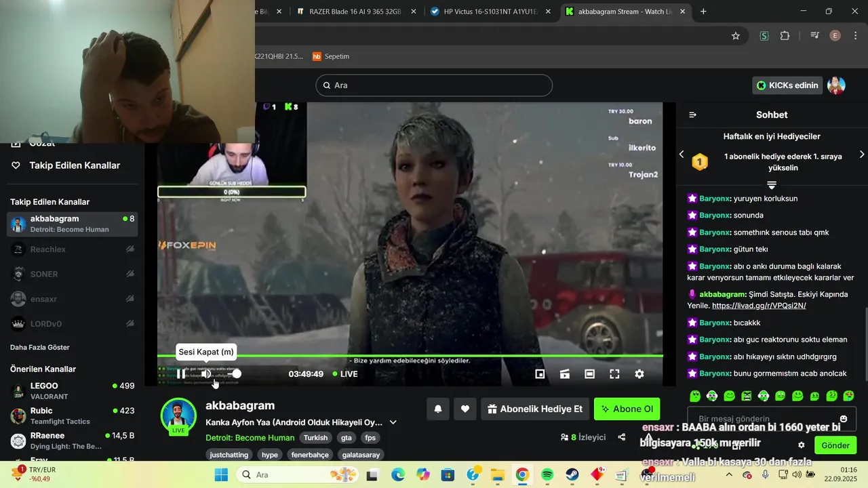This screenshot has width=868, height=488.
Task: Open video player settings gear
Action: [x=639, y=374]
